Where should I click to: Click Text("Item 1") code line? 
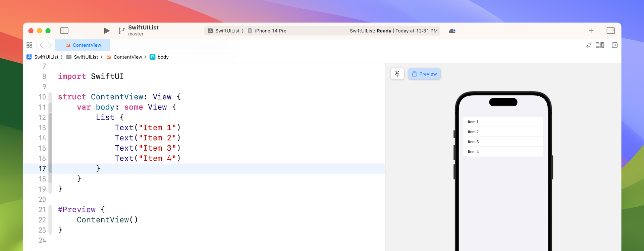click(x=148, y=128)
